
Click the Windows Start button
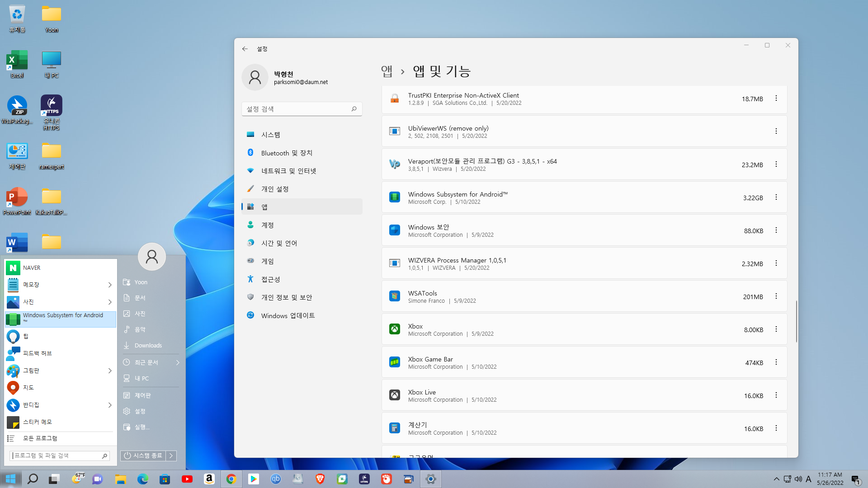(10, 479)
